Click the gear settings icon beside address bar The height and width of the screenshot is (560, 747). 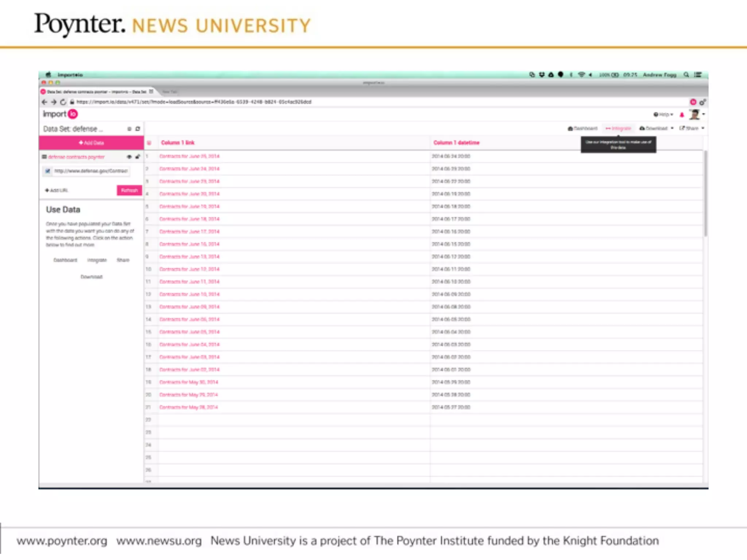703,102
